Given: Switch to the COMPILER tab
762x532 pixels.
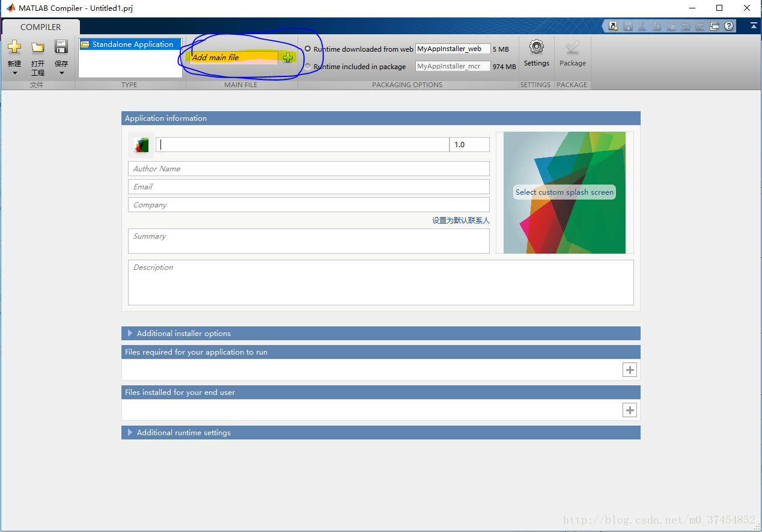Looking at the screenshot, I should click(40, 27).
